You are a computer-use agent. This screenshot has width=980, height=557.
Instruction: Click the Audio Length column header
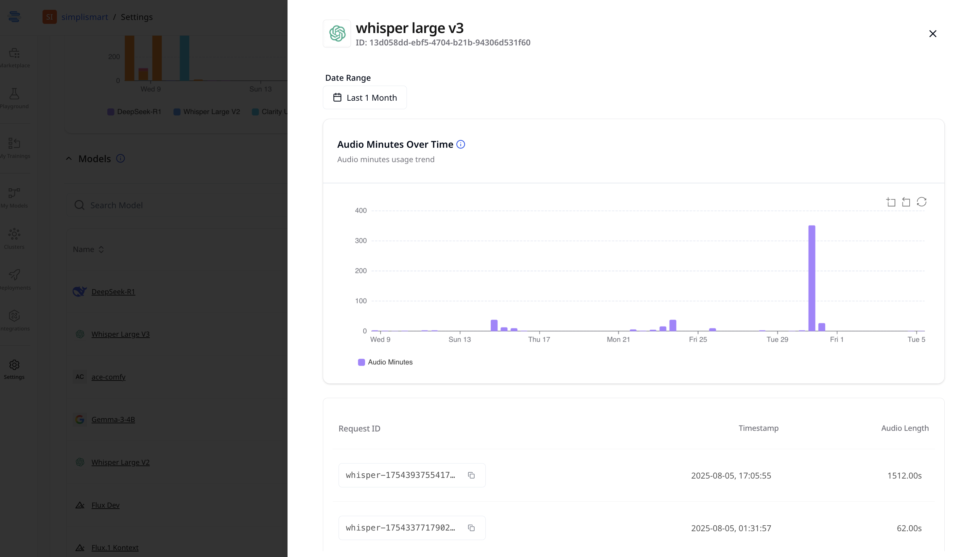pos(904,428)
